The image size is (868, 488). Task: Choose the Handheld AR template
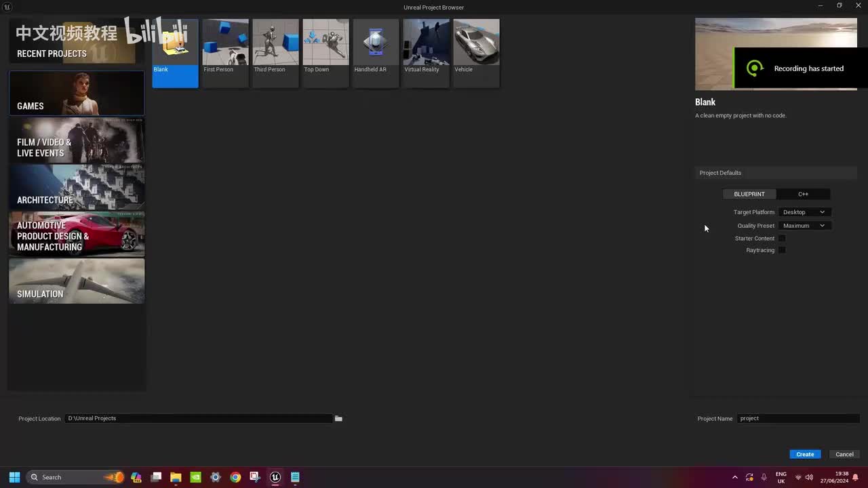pyautogui.click(x=376, y=53)
